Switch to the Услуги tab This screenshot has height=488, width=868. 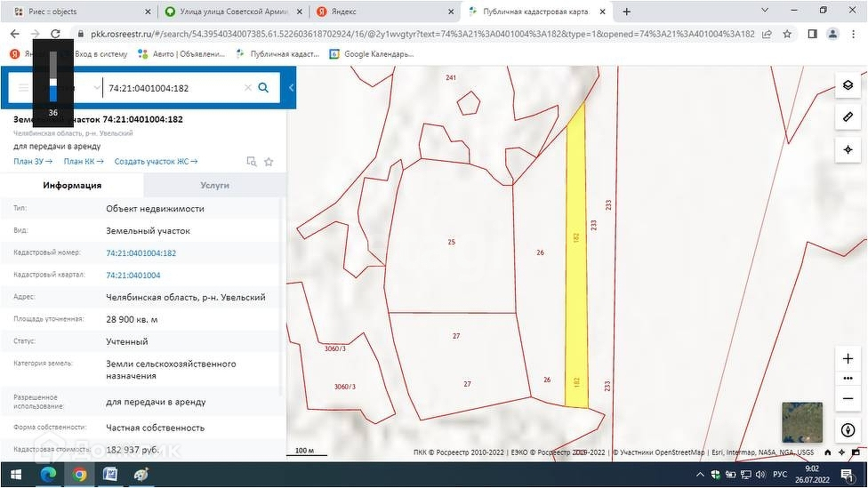214,185
